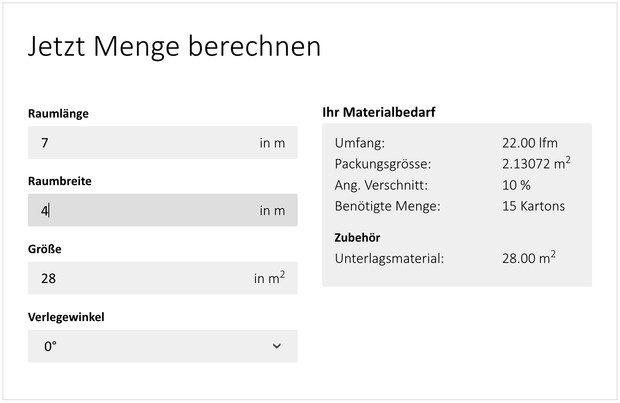Click the 0° selected angle value
This screenshot has height=403, width=620.
tap(50, 346)
